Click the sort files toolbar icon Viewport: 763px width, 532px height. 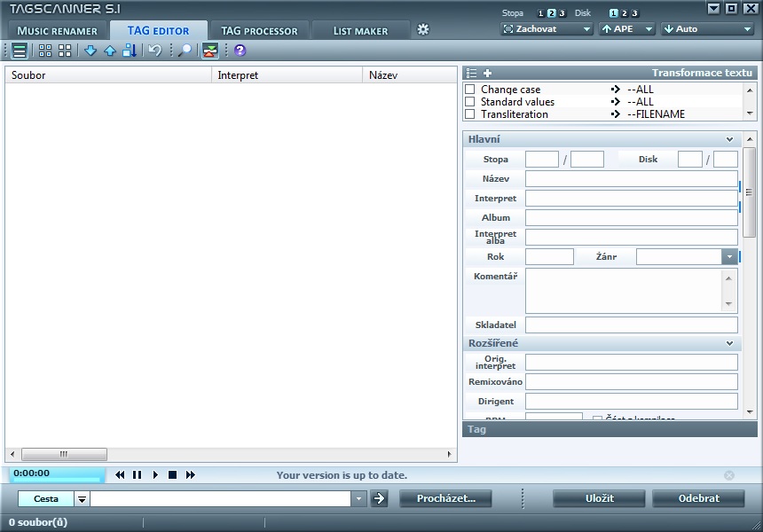[x=130, y=51]
